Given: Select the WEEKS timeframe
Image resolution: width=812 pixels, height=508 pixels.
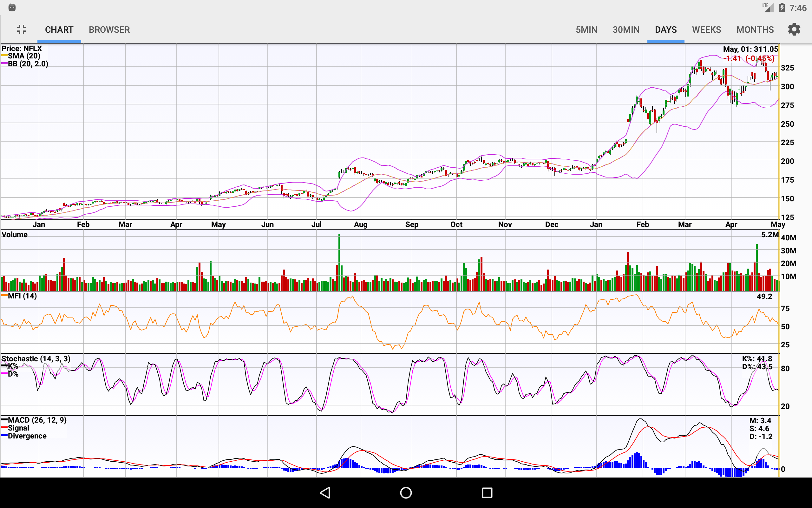Looking at the screenshot, I should (x=706, y=30).
